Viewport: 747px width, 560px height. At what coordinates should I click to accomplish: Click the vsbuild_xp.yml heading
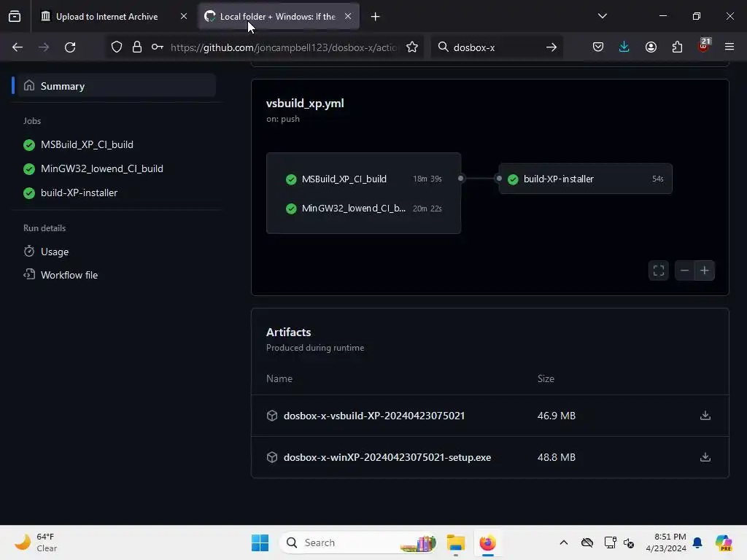[x=305, y=104]
